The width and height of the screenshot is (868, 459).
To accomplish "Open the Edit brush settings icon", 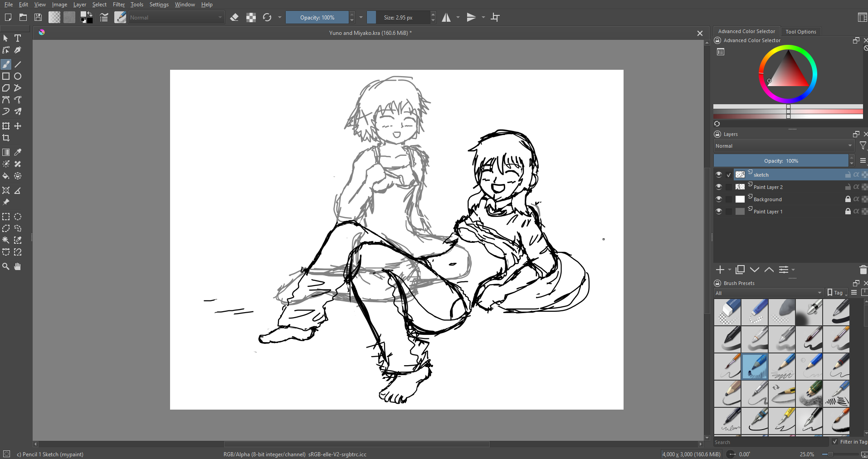I will pyautogui.click(x=104, y=17).
